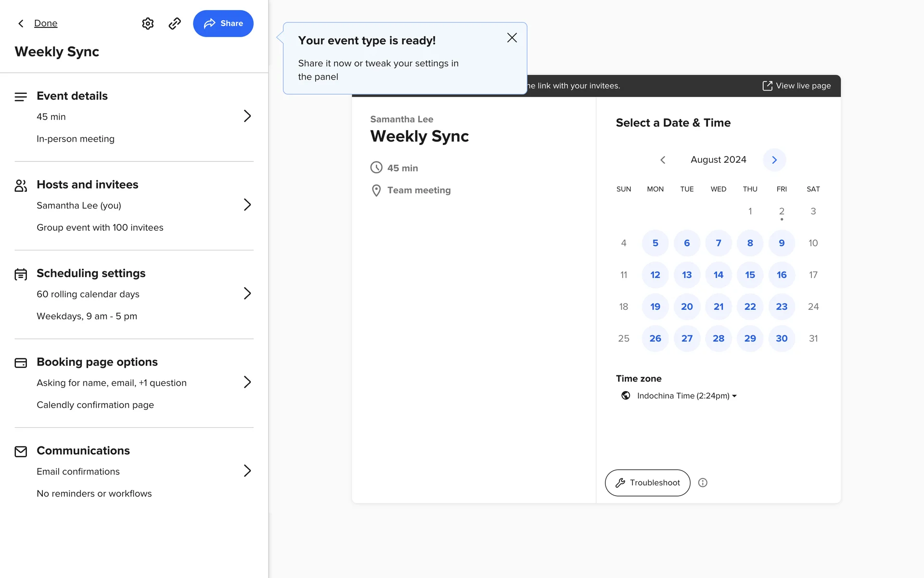924x578 pixels.
Task: Click the blue Share button
Action: [223, 24]
